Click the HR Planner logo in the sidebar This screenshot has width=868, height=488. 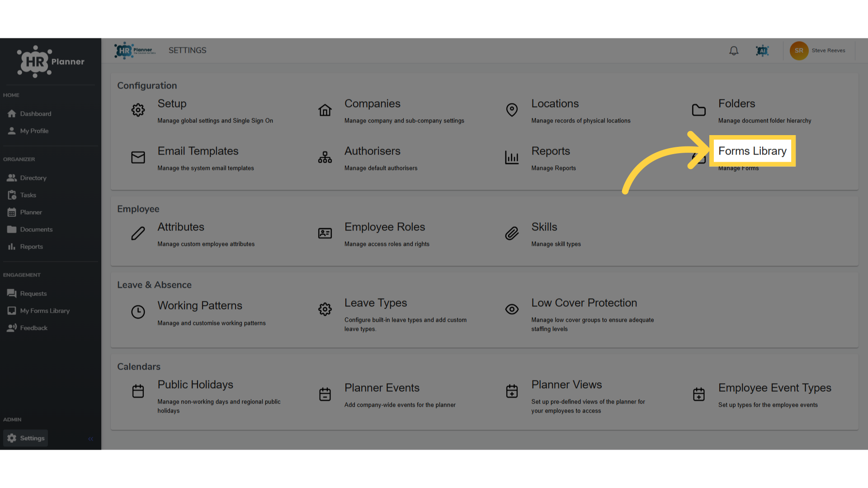pos(51,61)
